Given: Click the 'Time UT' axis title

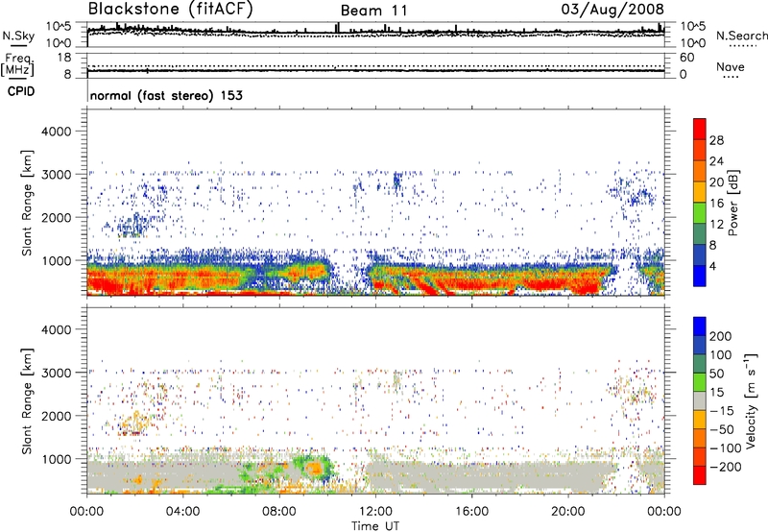Looking at the screenshot, I should point(375,526).
